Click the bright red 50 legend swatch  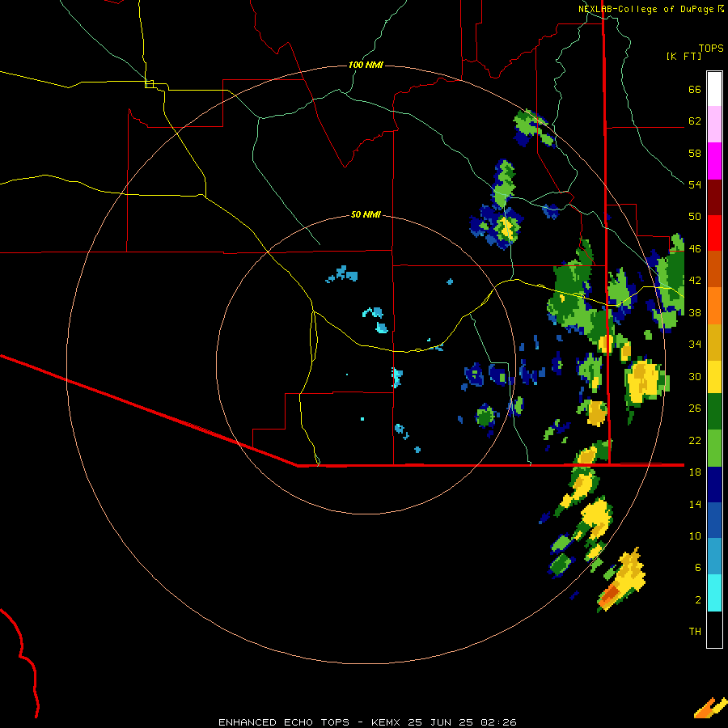714,233
